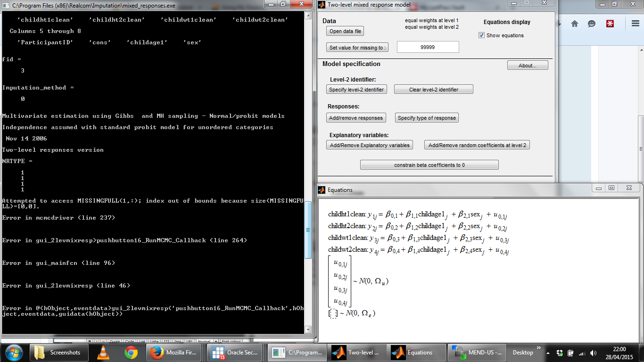Click the red LastPass asterisk icon

pyautogui.click(x=610, y=24)
